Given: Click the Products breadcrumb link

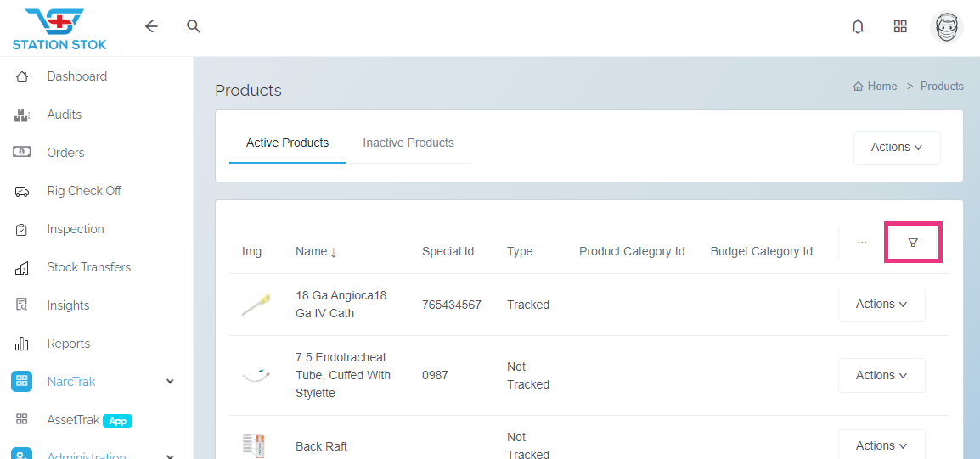Looking at the screenshot, I should (x=942, y=87).
